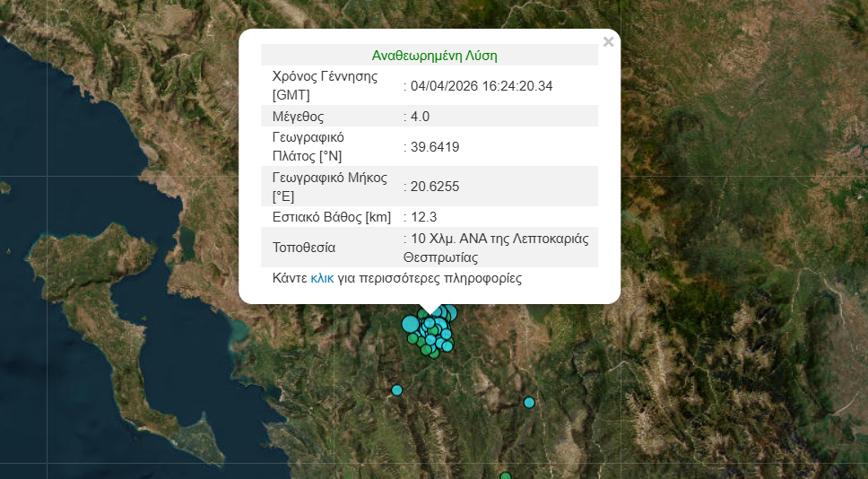Click the focal depth value 12.3
The height and width of the screenshot is (479, 868).
[x=423, y=217]
